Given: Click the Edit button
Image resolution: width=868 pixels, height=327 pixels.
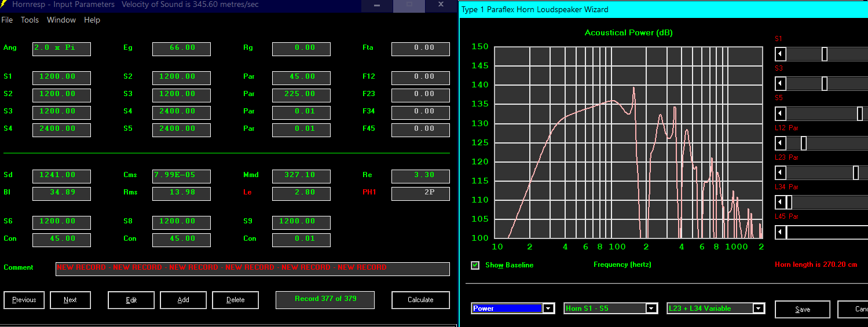Looking at the screenshot, I should 131,300.
